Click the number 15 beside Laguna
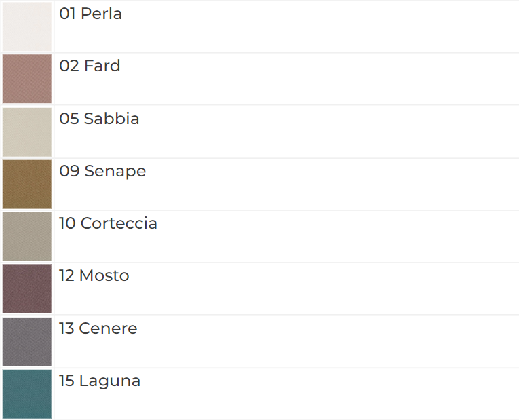Image resolution: width=519 pixels, height=420 pixels. 66,381
